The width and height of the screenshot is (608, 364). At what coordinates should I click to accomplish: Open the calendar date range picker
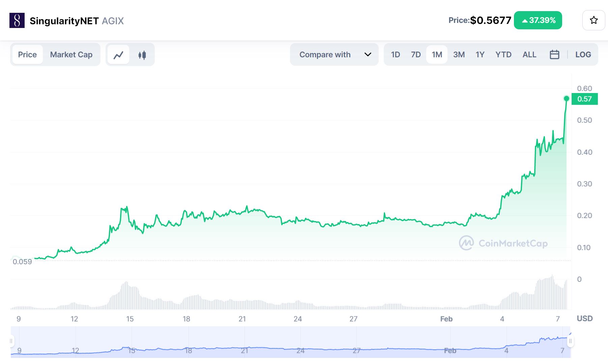click(554, 55)
